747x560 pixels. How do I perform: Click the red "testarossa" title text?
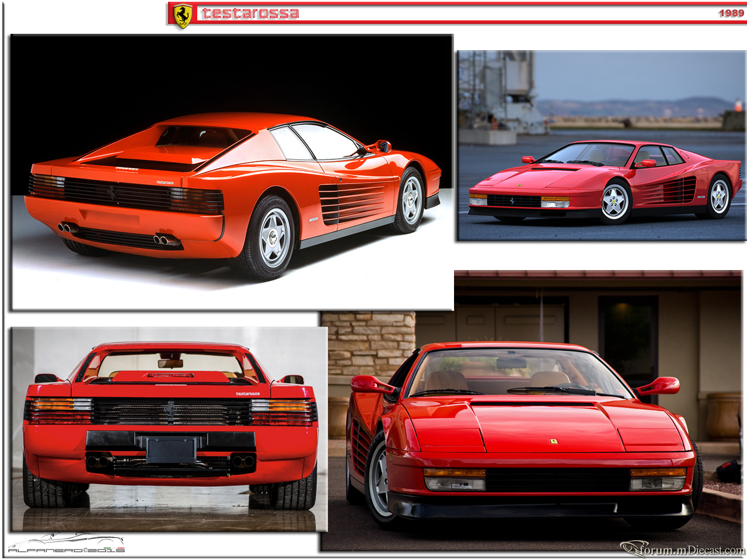click(250, 13)
